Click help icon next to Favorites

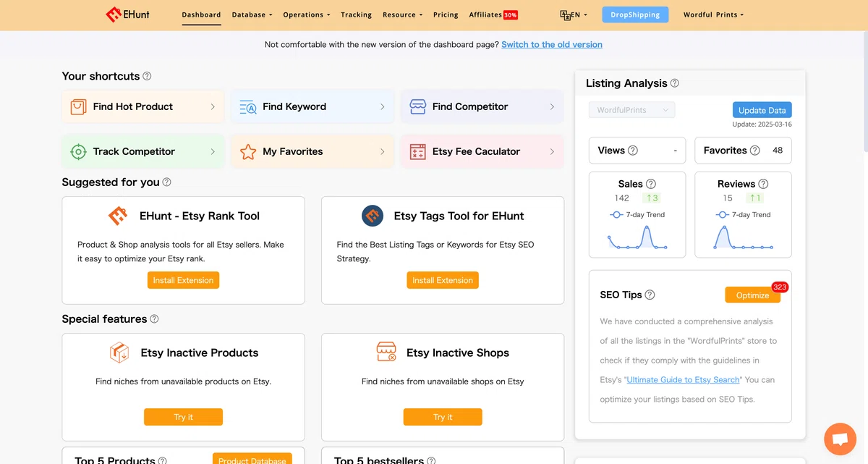coord(755,151)
